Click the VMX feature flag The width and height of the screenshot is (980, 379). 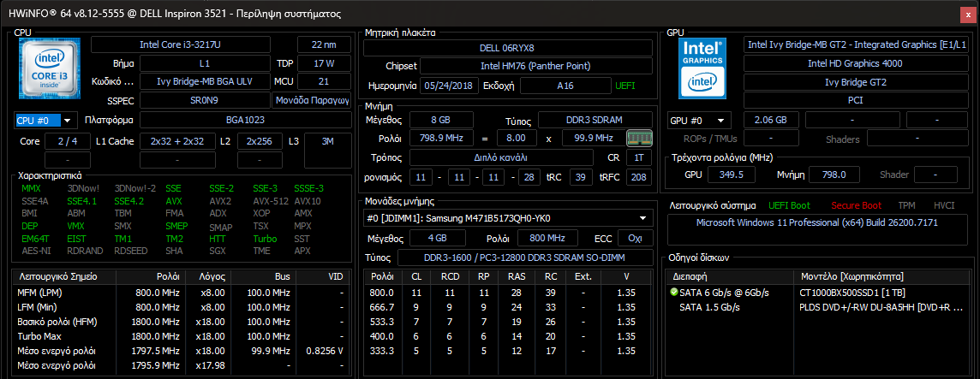point(75,226)
